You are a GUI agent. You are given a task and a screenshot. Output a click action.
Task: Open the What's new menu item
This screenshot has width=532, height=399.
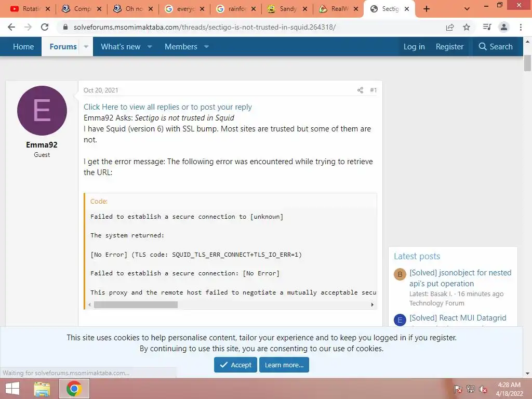point(121,46)
